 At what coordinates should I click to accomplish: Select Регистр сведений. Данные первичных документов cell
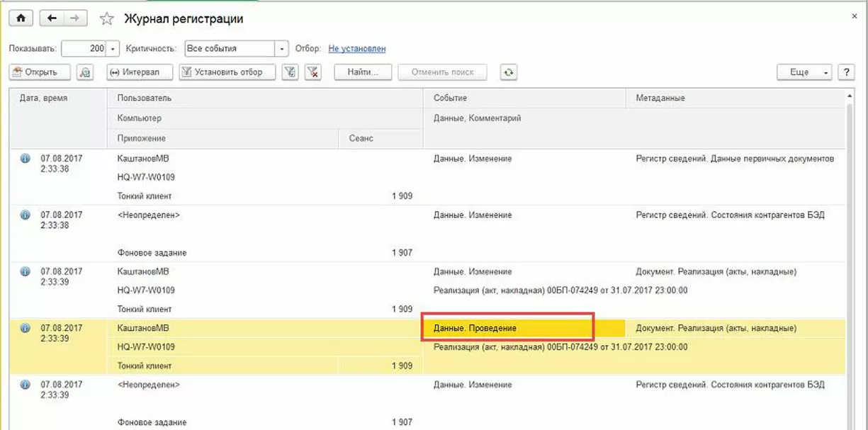pos(735,159)
